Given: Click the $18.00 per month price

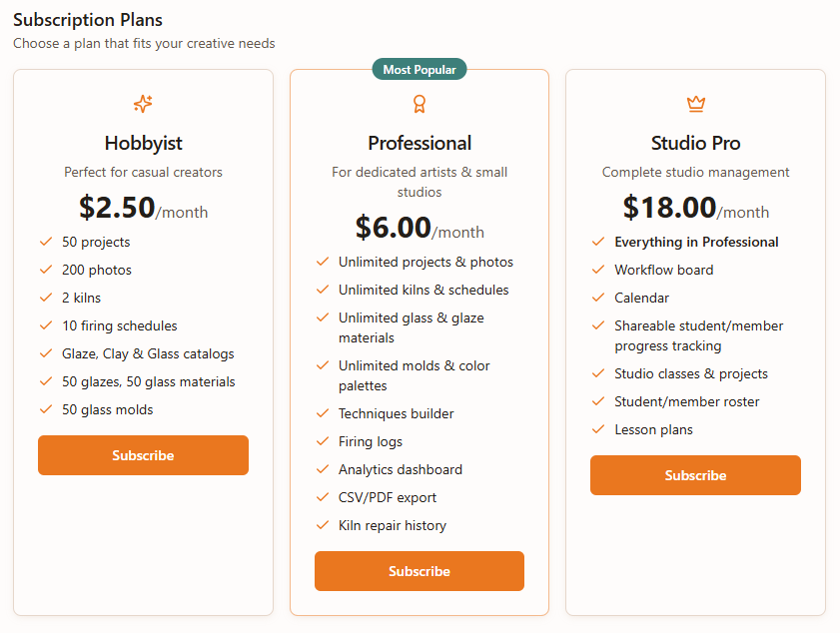Looking at the screenshot, I should [695, 208].
